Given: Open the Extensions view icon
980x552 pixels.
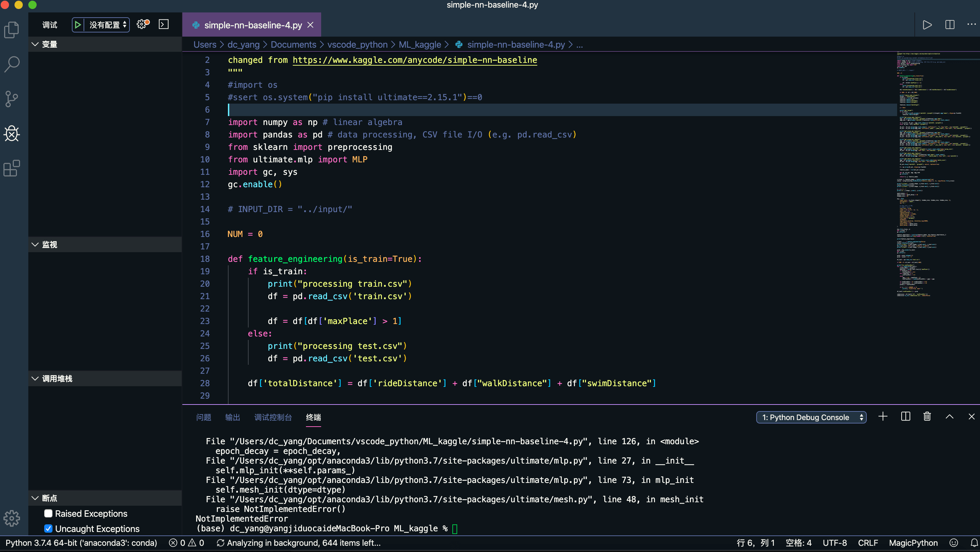Looking at the screenshot, I should coord(12,168).
